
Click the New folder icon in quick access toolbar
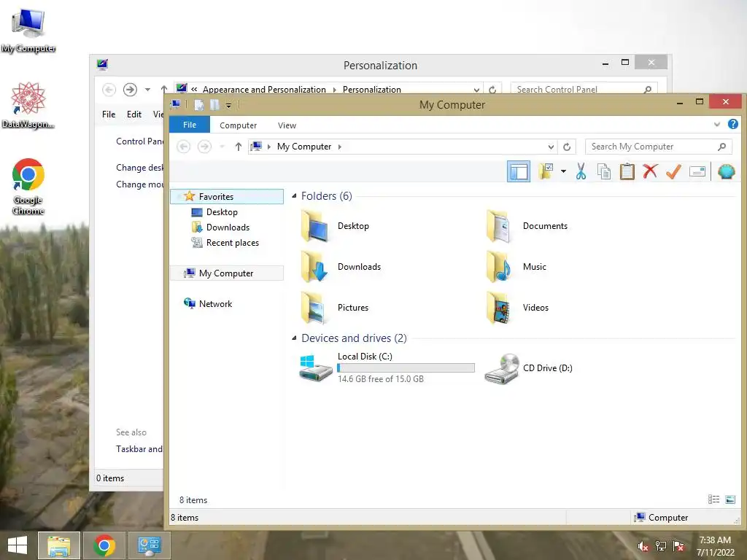pos(215,105)
